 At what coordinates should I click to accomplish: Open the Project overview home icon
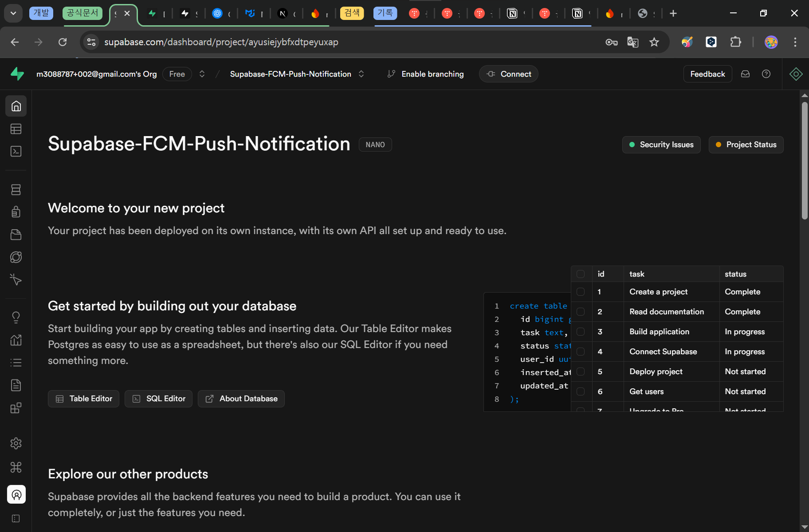coord(16,106)
